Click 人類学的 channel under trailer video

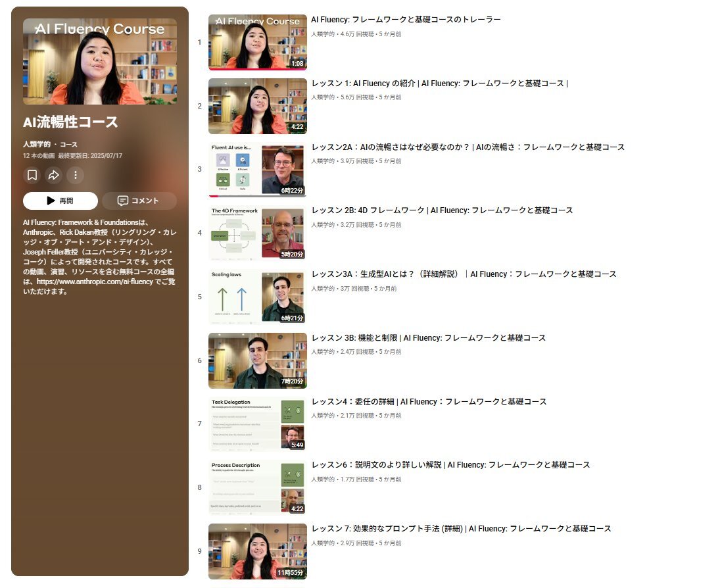coord(323,34)
